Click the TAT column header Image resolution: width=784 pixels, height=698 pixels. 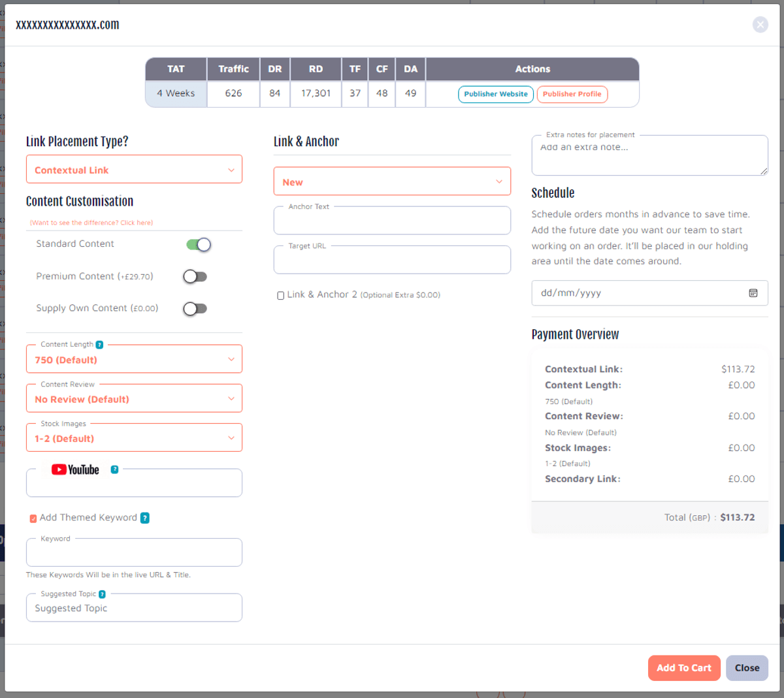[x=176, y=69]
